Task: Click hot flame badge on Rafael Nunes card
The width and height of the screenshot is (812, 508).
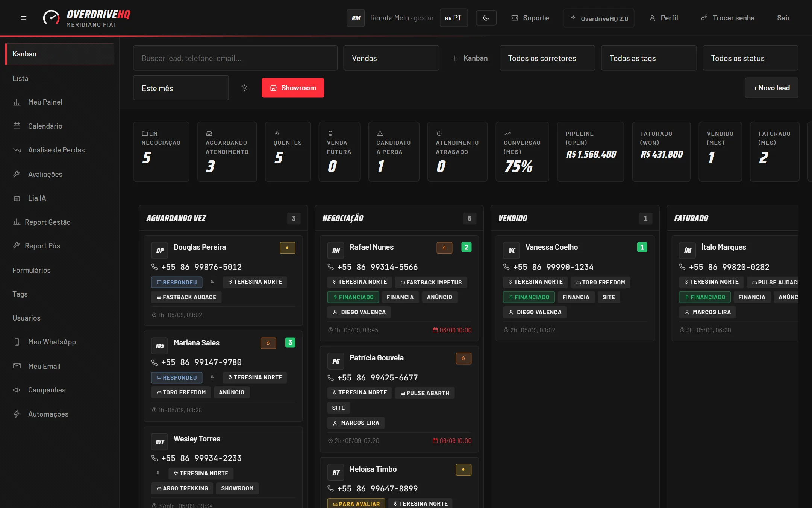Action: tap(444, 248)
